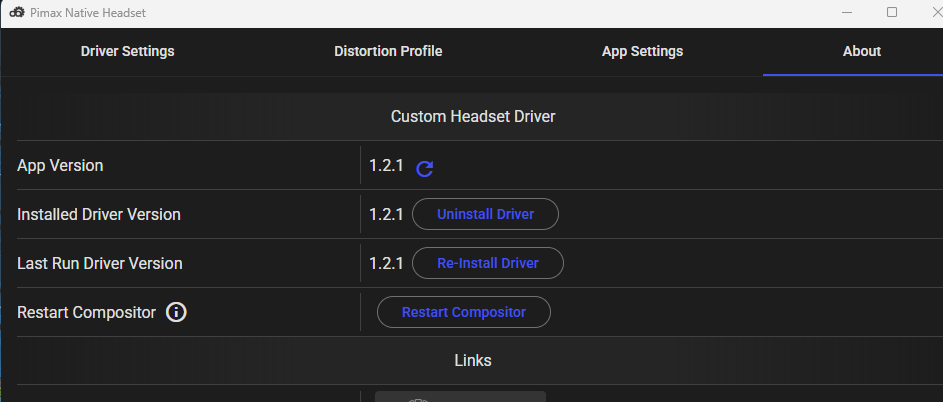Click the Restart Compositor button
Image resolution: width=943 pixels, height=402 pixels.
(x=464, y=312)
